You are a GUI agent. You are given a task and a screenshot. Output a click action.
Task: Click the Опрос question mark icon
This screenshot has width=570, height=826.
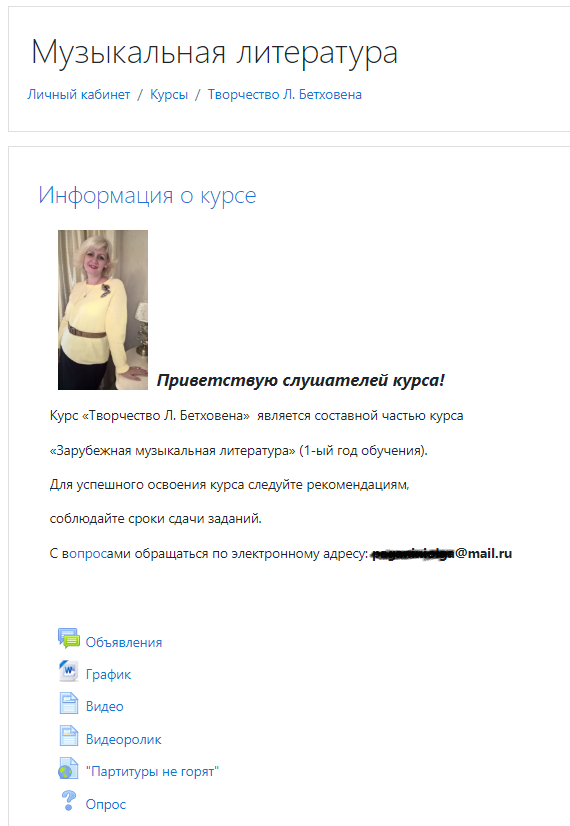point(68,801)
